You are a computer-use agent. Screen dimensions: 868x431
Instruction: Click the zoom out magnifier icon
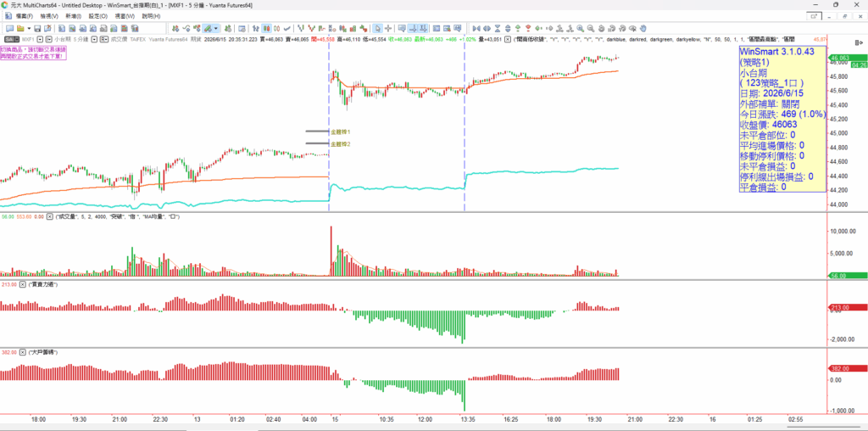coord(591,28)
